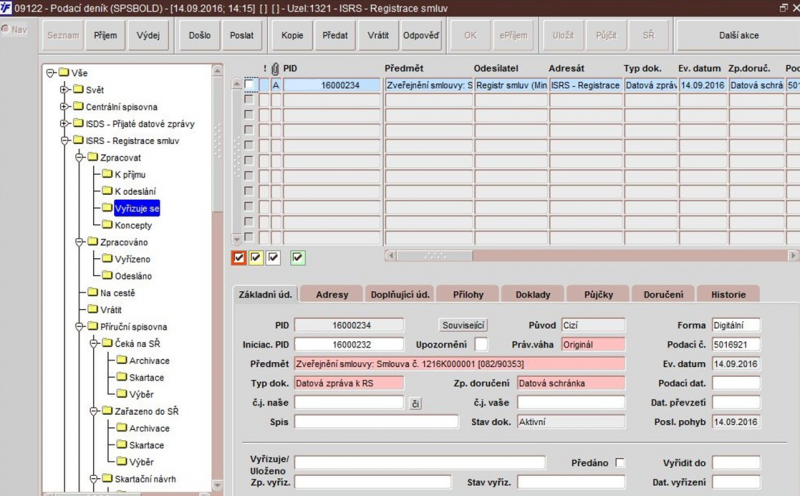Click the K příjmu folder icon
The image size is (800, 496).
pyautogui.click(x=107, y=173)
